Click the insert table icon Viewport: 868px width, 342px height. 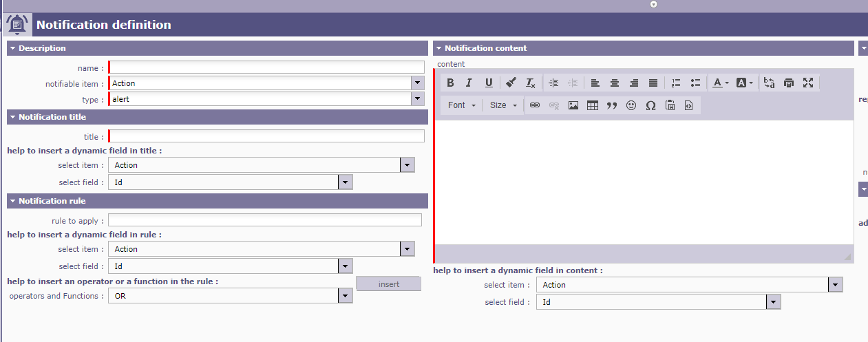[x=592, y=105]
